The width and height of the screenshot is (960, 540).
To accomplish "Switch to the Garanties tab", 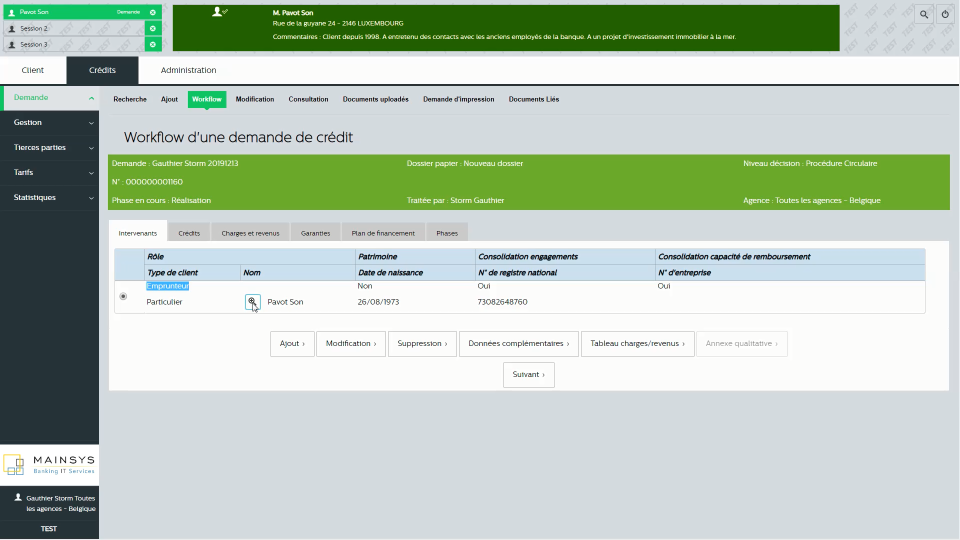I will (x=315, y=233).
